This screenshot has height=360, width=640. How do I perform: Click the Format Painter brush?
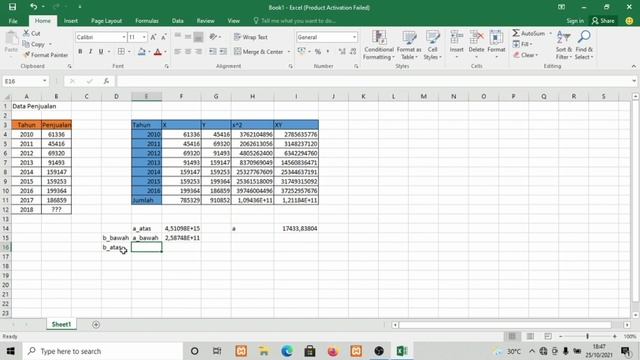(x=46, y=55)
